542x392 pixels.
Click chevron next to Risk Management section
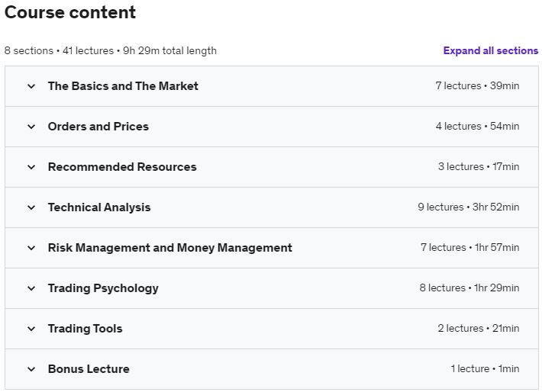[31, 248]
